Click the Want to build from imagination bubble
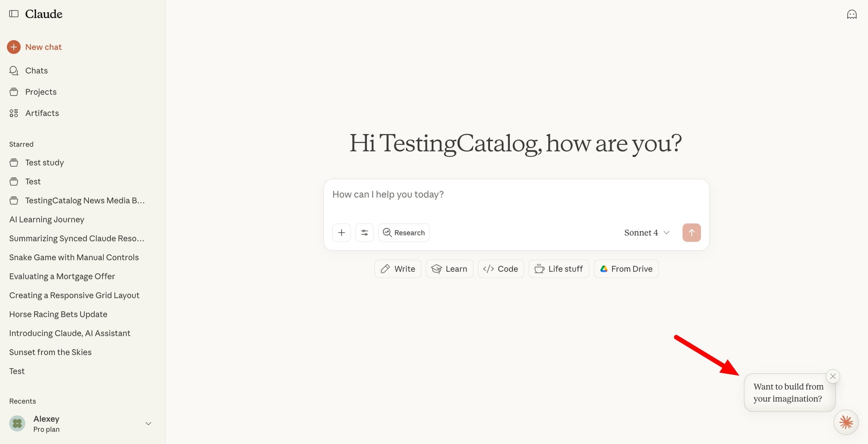Screen dimensions: 868x444 (789, 393)
